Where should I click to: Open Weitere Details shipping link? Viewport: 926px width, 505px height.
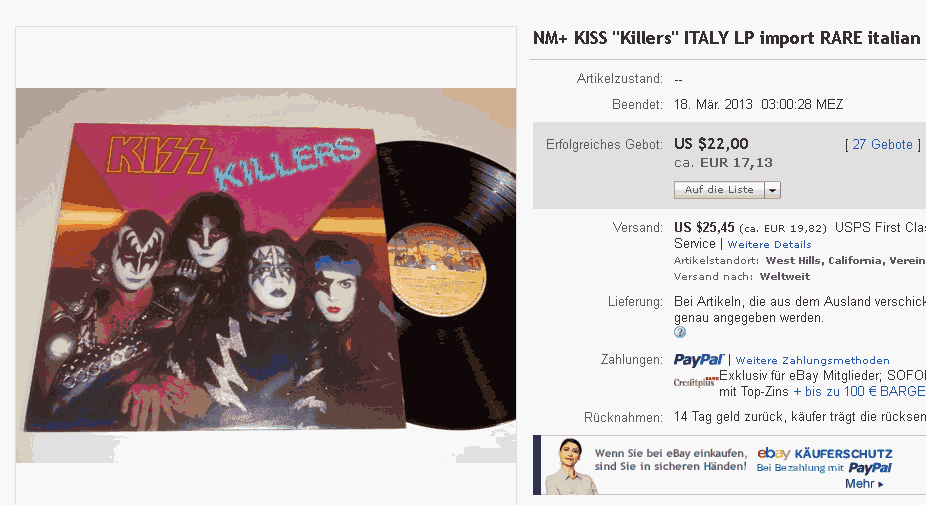point(769,245)
